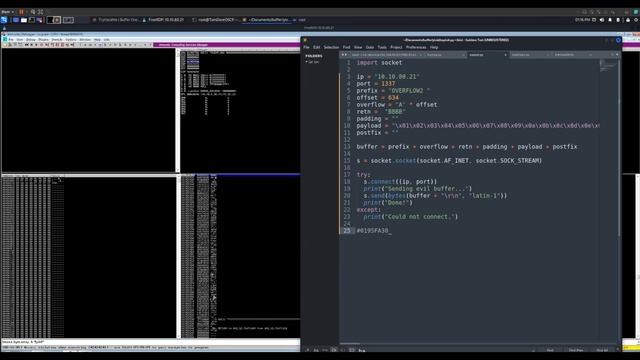Open the Kali applications menu icon
The image size is (640, 360).
4,20
